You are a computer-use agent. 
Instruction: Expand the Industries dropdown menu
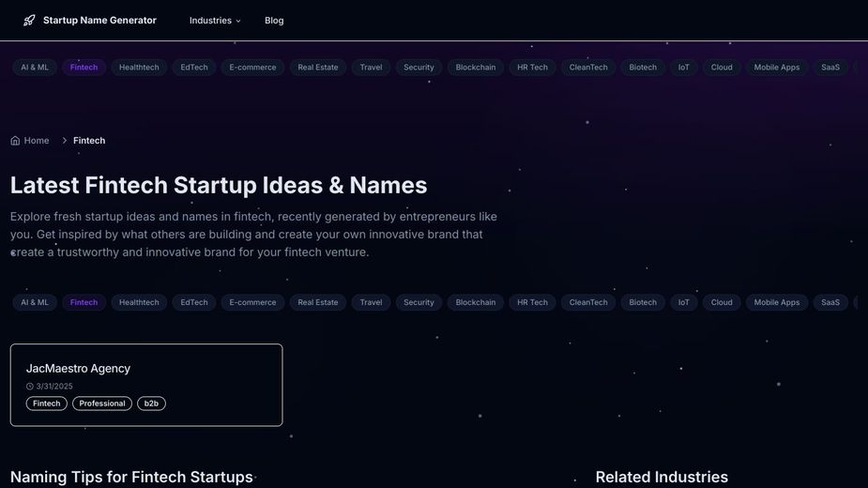215,21
